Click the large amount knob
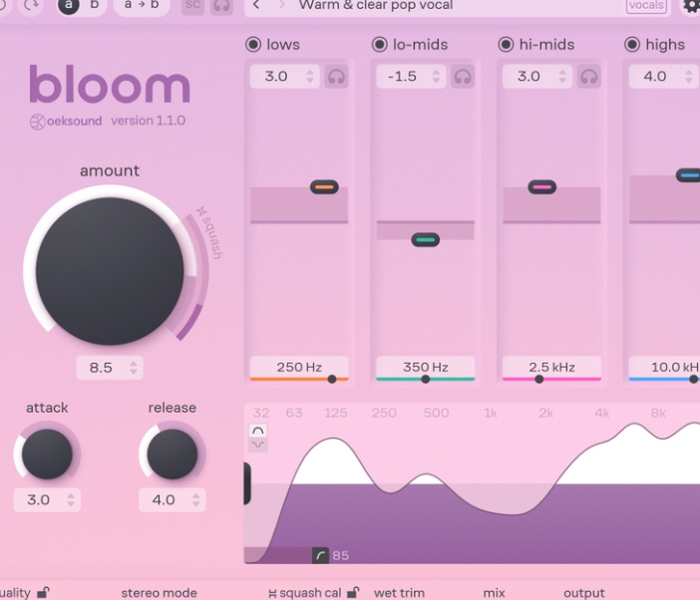 [110, 271]
